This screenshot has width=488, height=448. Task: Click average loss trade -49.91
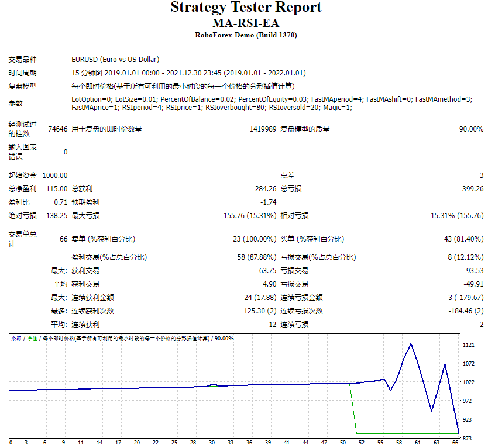coord(474,284)
